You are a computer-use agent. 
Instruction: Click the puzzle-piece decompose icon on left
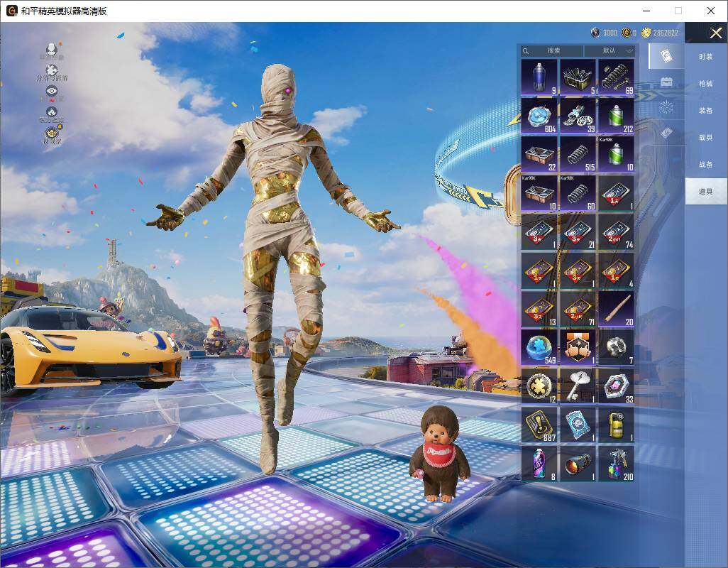pyautogui.click(x=52, y=73)
